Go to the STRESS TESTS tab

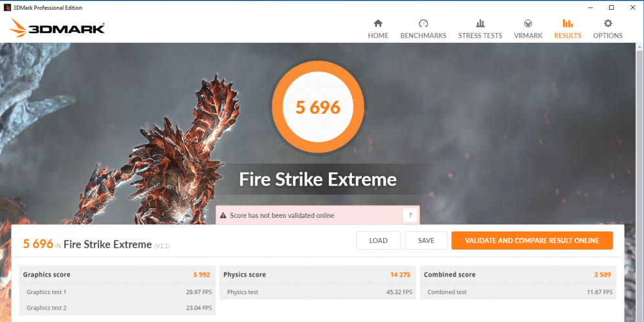click(480, 36)
